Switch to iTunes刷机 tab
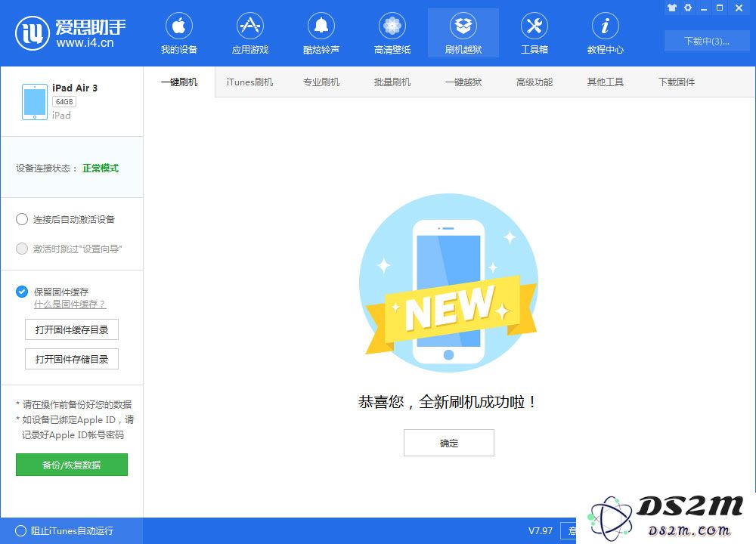 249,82
